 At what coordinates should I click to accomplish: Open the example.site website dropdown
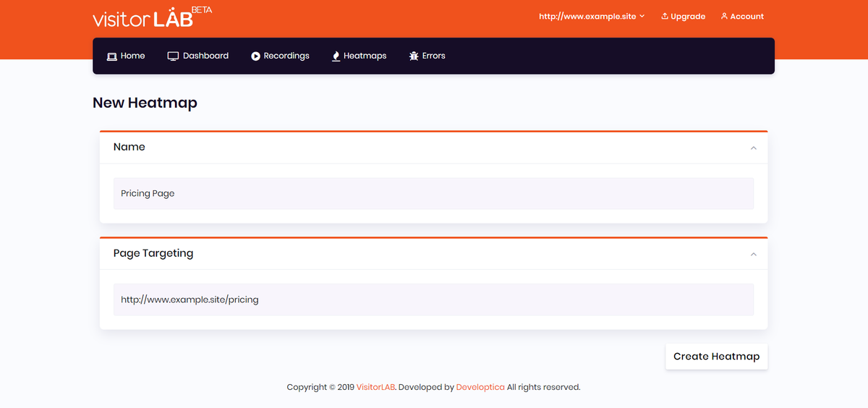coord(592,16)
